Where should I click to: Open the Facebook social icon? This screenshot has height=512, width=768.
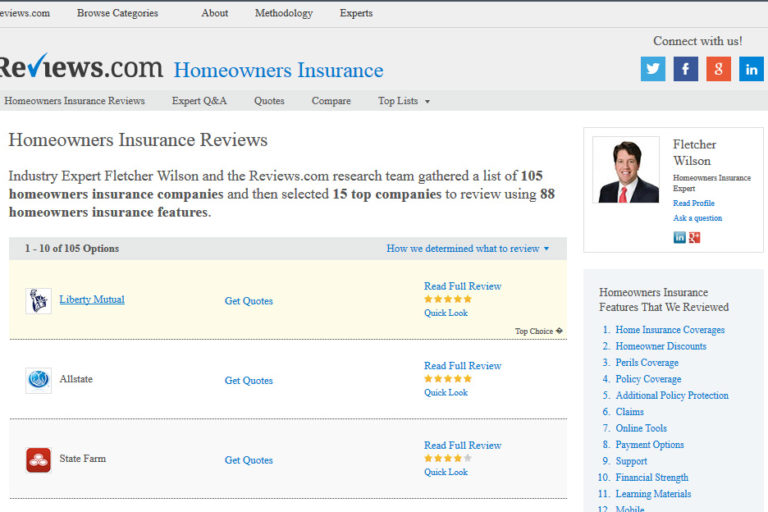click(686, 69)
